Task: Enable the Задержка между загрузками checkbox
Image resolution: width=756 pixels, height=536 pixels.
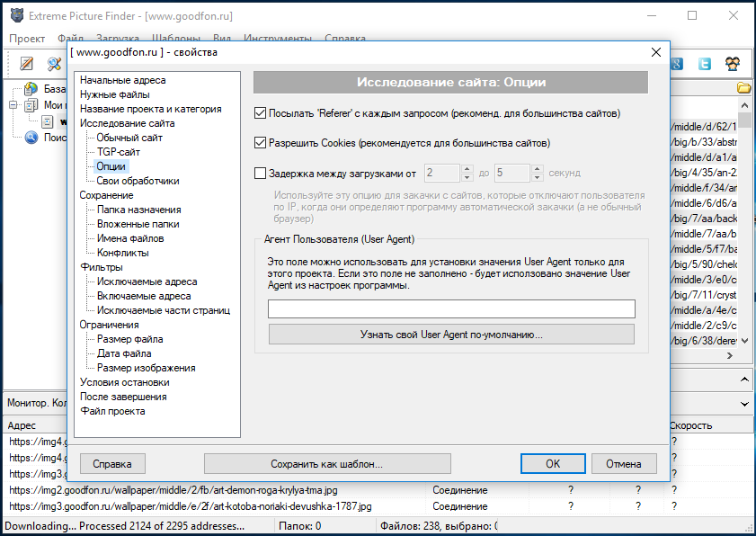Action: 261,174
